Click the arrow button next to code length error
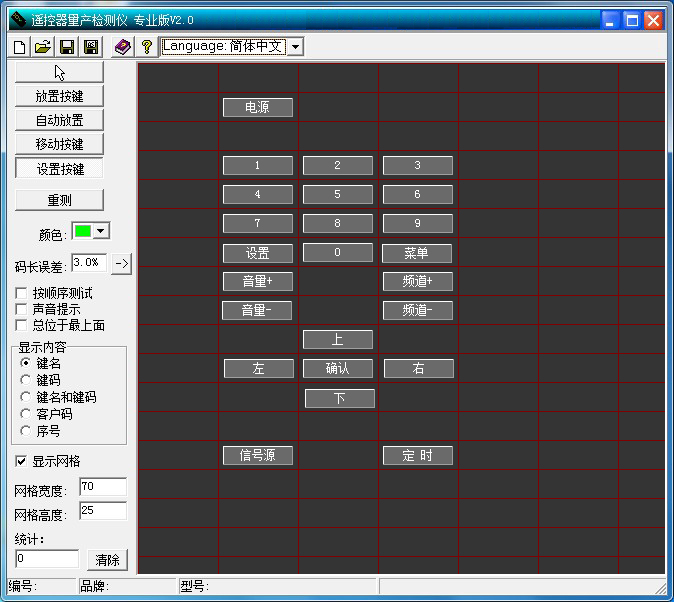674x602 pixels. coord(122,263)
